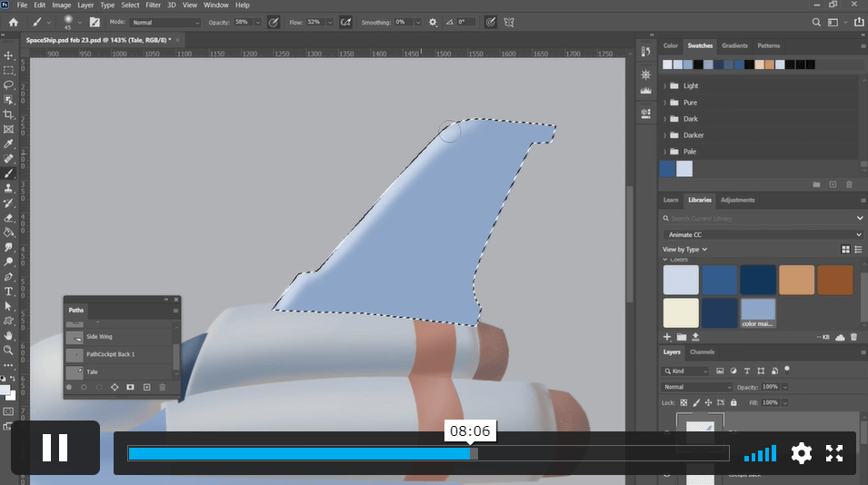
Task: Toggle pressure for size button
Action: coord(491,22)
